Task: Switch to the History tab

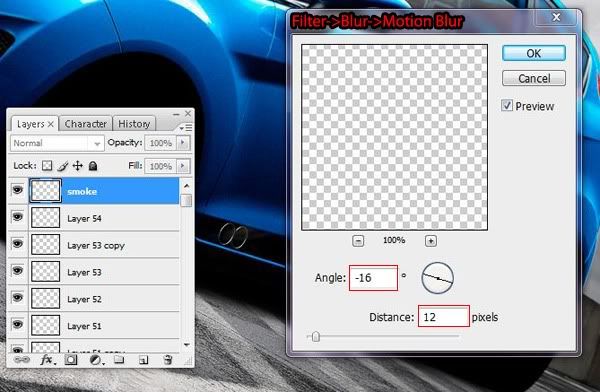Action: point(134,124)
